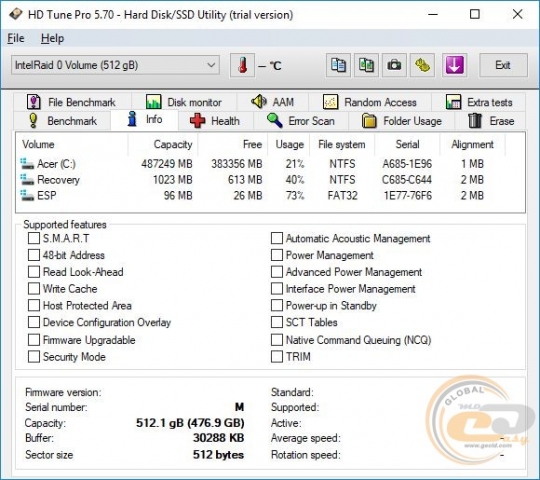Toggle the Native Command Queuing (NCQ) checkbox
The width and height of the screenshot is (540, 480).
[x=277, y=340]
